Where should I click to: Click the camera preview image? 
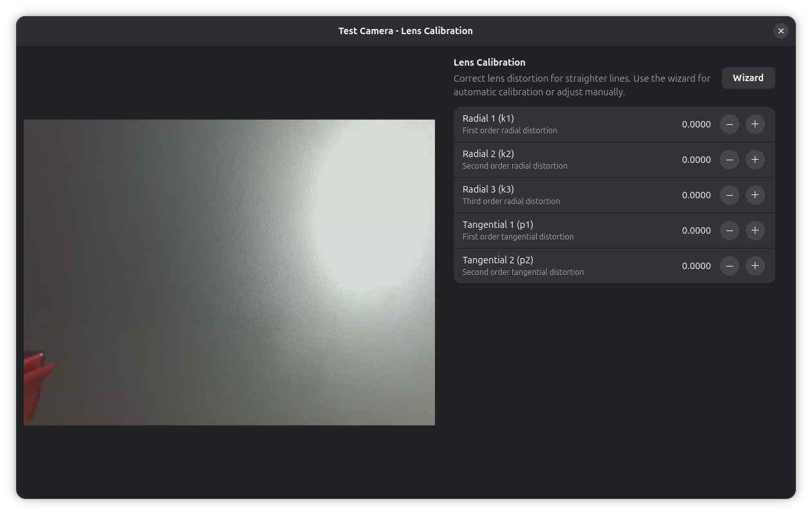[229, 272]
